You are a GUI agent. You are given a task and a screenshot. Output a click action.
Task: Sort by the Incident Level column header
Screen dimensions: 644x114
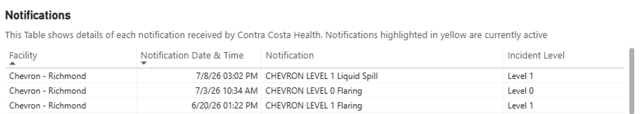536,55
